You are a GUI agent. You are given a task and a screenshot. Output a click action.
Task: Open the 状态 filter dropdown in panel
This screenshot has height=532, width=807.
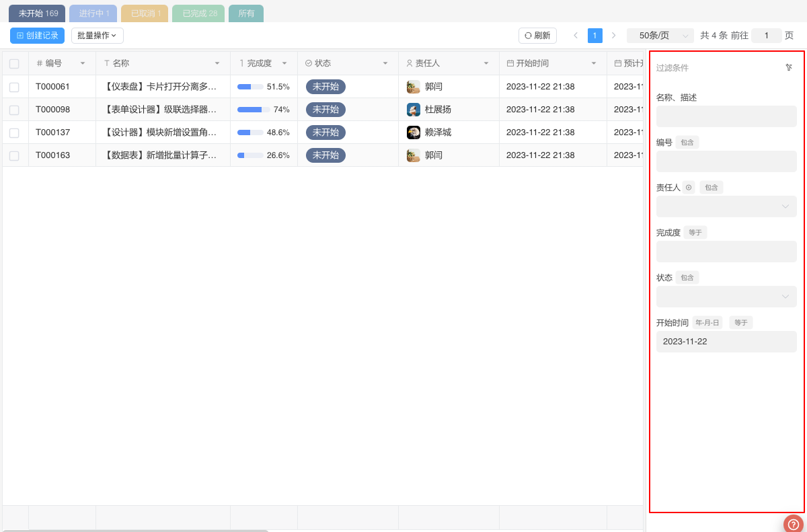click(x=726, y=297)
